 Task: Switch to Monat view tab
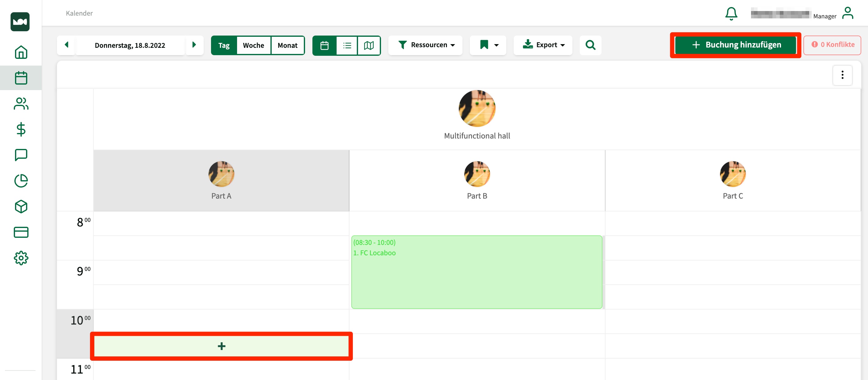tap(287, 45)
